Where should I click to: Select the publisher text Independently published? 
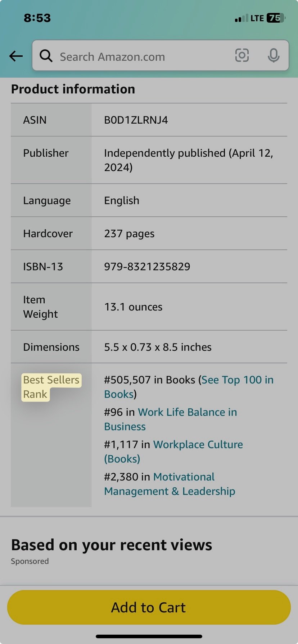pos(165,153)
